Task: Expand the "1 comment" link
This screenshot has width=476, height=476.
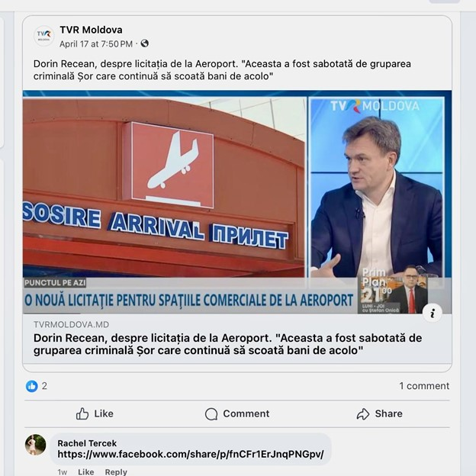Action: (x=424, y=386)
